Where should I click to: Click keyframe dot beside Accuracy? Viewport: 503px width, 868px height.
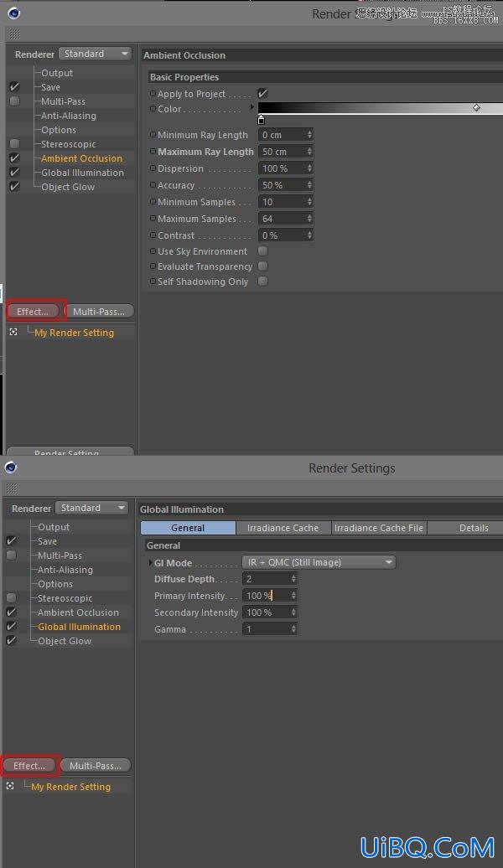click(153, 185)
